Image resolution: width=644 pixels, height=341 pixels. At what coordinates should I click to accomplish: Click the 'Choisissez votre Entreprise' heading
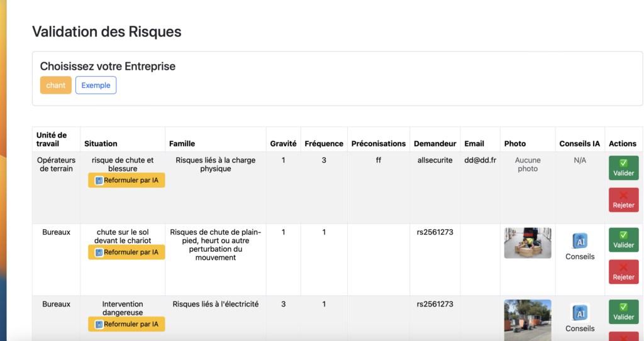pyautogui.click(x=108, y=67)
